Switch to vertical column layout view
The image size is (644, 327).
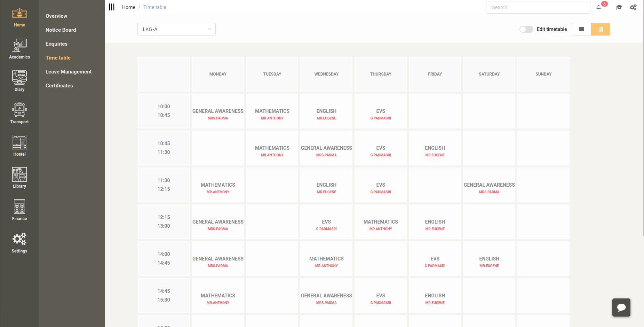click(x=601, y=29)
